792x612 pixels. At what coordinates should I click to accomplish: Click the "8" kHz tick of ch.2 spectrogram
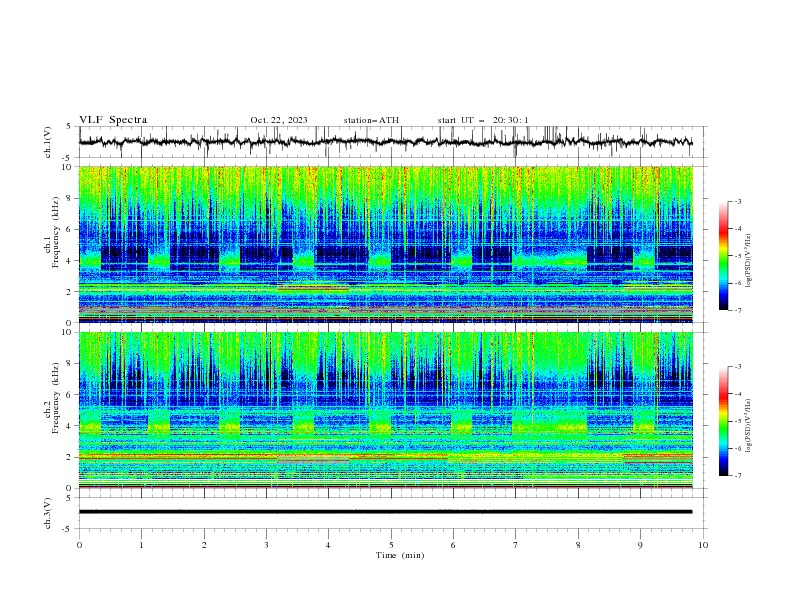pyautogui.click(x=70, y=364)
